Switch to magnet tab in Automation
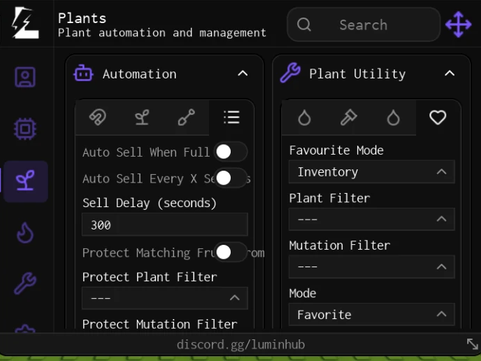 click(x=98, y=117)
